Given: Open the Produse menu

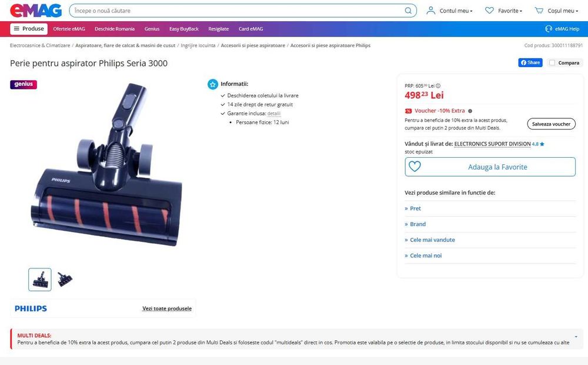Looking at the screenshot, I should point(29,29).
